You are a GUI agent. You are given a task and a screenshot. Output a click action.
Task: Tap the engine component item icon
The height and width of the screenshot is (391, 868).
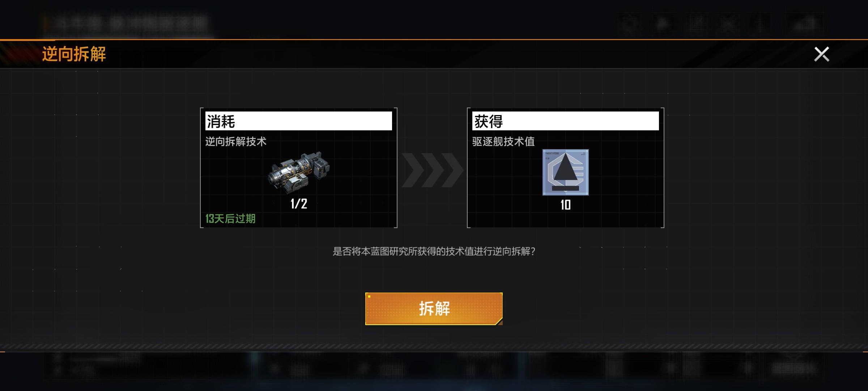(299, 173)
